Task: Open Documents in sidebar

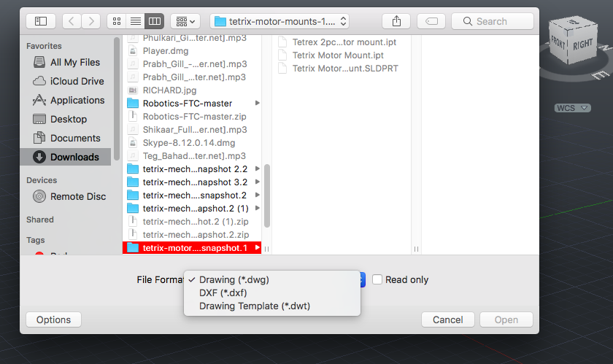Action: [x=67, y=138]
